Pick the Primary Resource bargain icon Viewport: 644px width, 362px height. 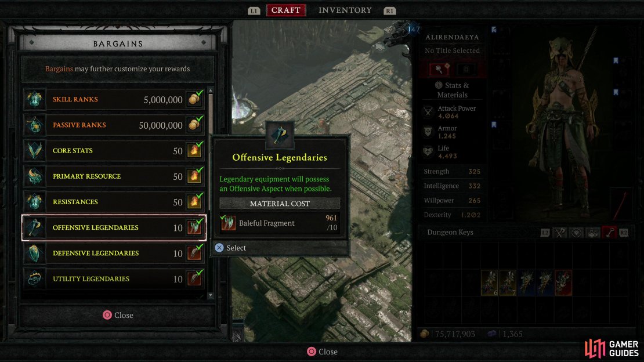point(34,176)
